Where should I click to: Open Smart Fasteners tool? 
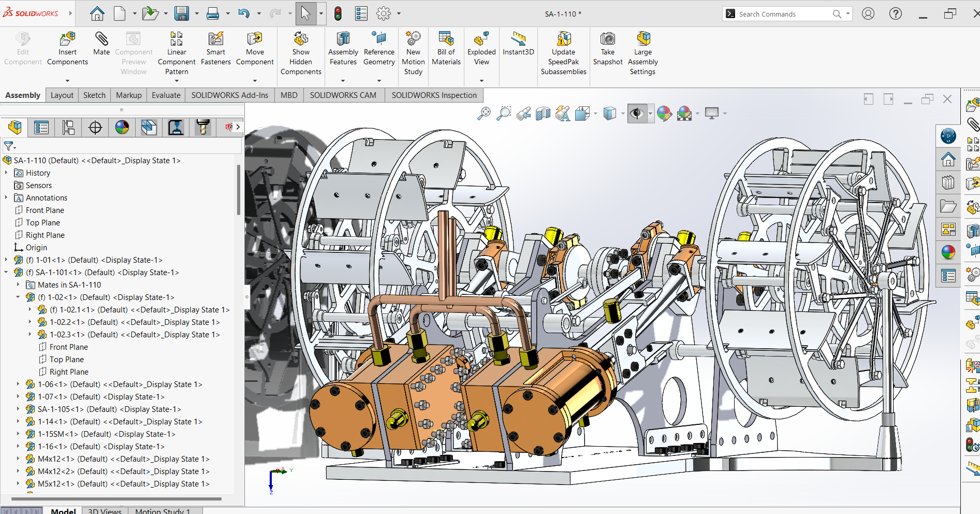[x=216, y=49]
